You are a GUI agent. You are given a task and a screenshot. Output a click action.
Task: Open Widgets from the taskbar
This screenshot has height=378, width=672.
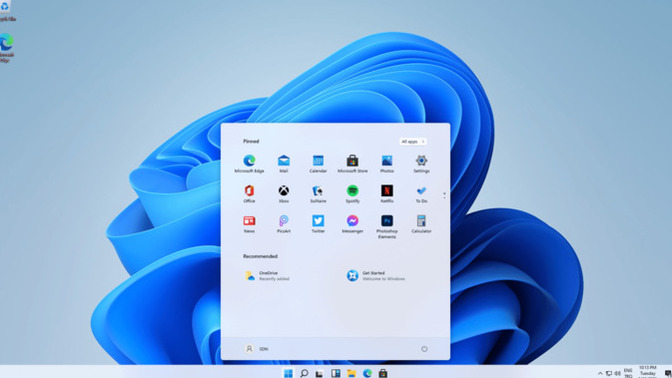(x=336, y=373)
